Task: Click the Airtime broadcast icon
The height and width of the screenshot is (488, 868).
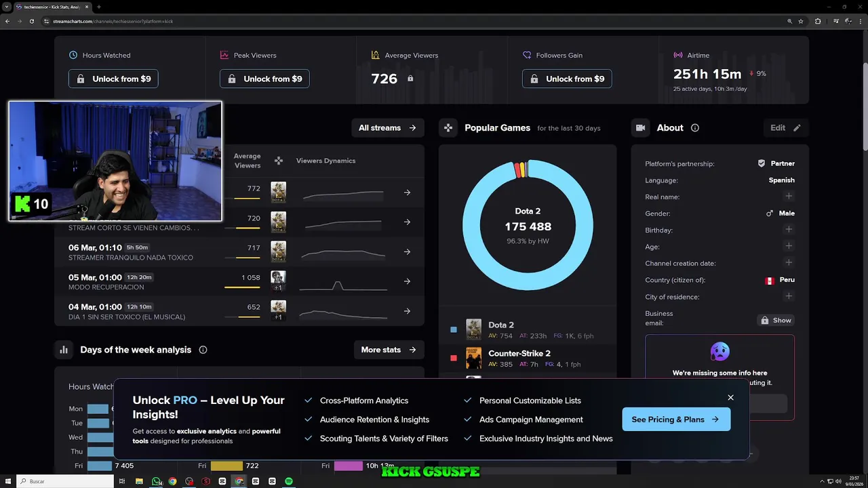Action: 678,55
